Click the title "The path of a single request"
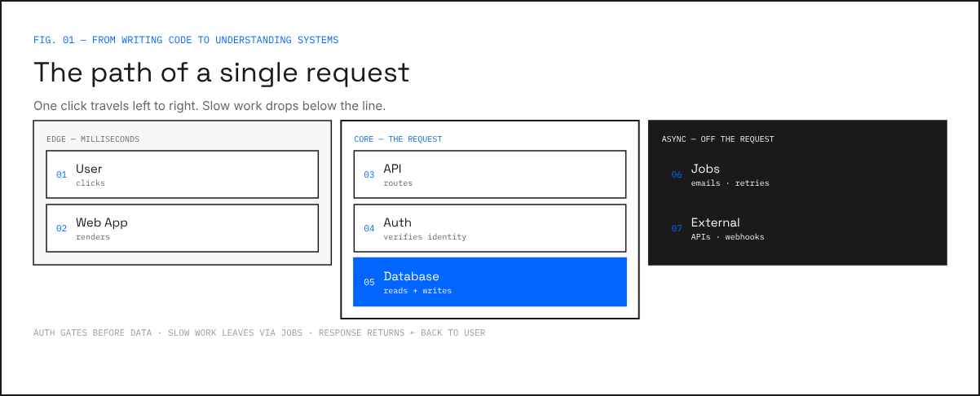The width and height of the screenshot is (980, 396). click(x=221, y=73)
